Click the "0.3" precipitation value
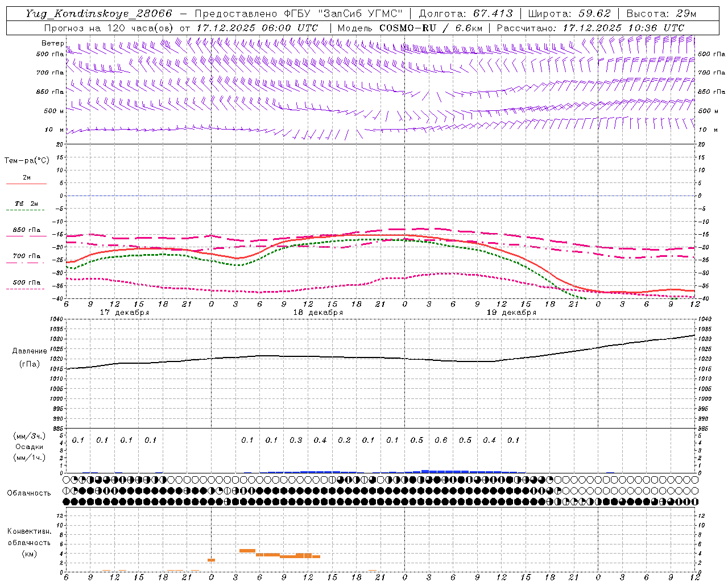 point(296,440)
